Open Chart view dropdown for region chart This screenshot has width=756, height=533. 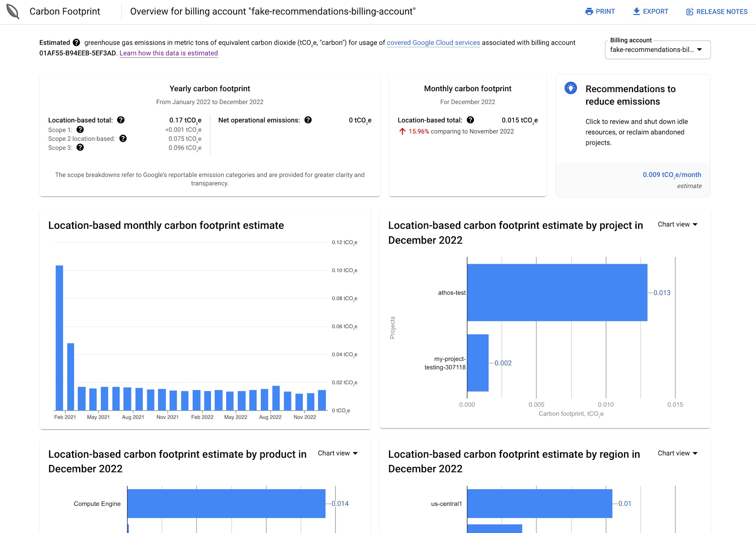tap(677, 453)
